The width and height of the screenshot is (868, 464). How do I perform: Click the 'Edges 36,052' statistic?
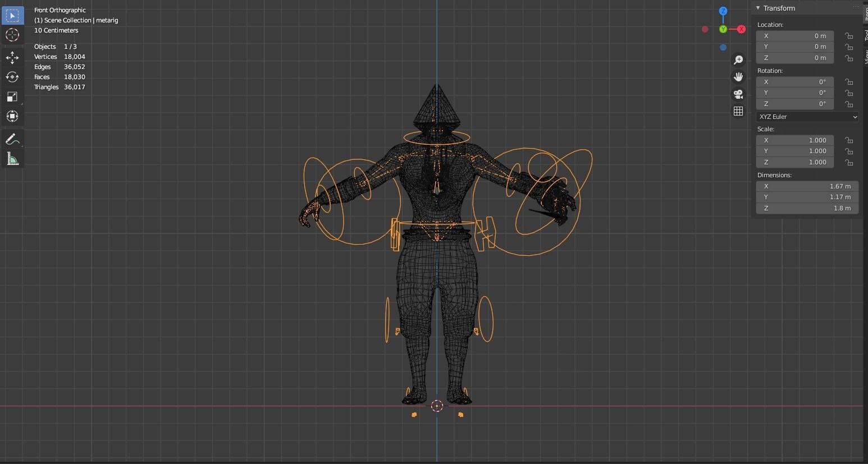pyautogui.click(x=60, y=67)
